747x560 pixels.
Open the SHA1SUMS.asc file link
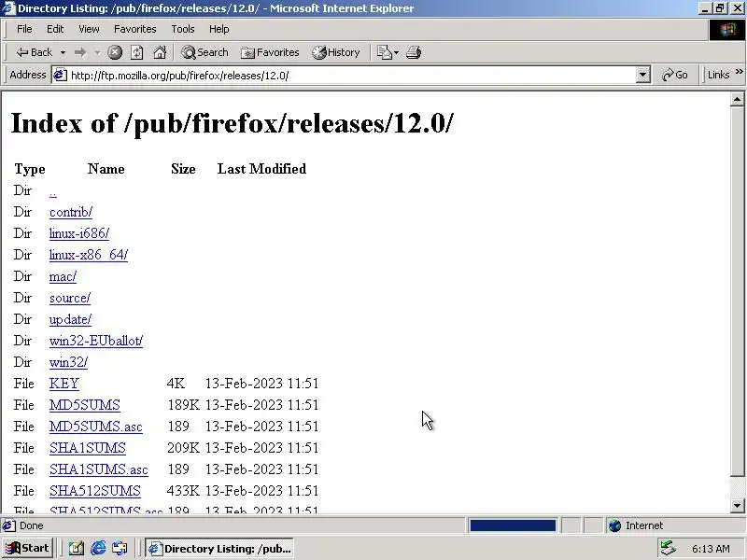(x=99, y=469)
